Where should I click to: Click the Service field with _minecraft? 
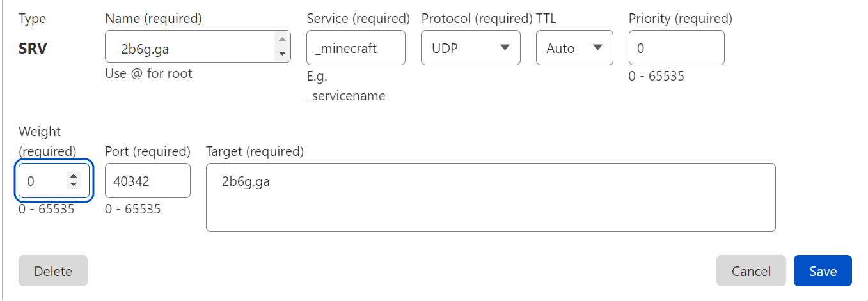coord(355,48)
